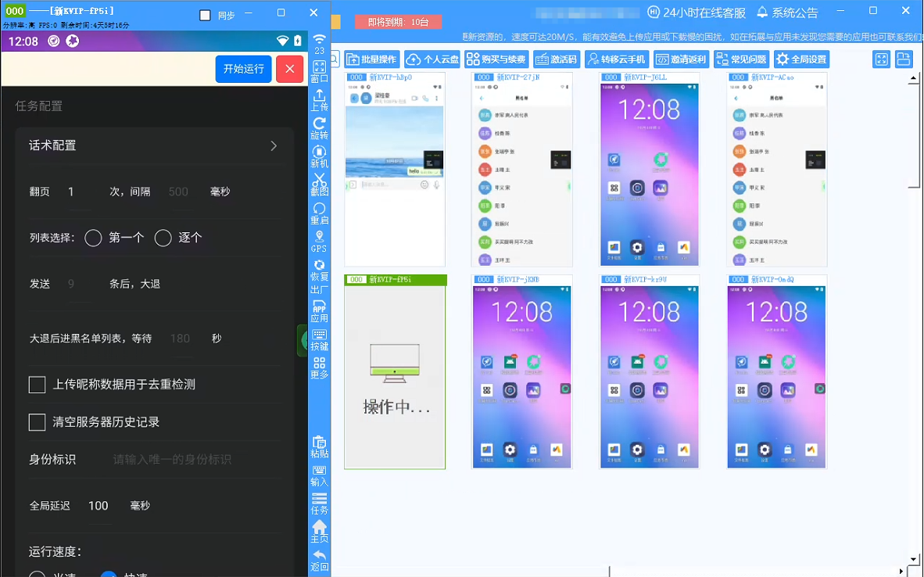Select the 第一个 list option
The image size is (924, 577).
click(93, 238)
